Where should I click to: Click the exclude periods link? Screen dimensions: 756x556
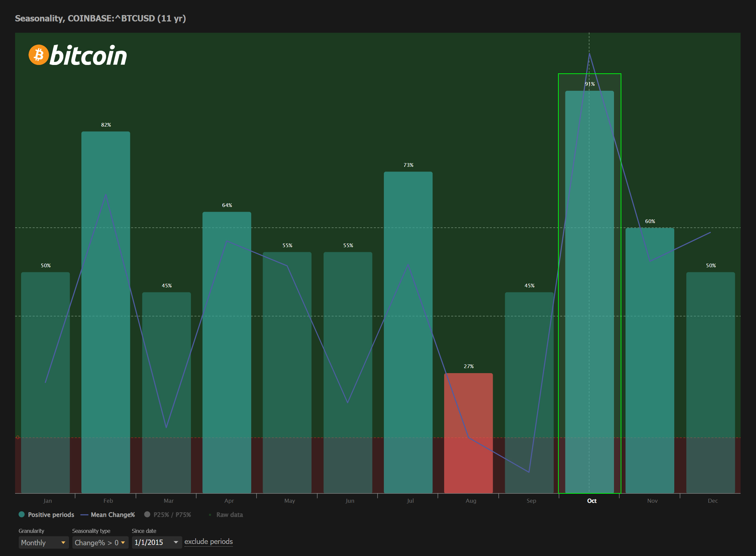[208, 542]
